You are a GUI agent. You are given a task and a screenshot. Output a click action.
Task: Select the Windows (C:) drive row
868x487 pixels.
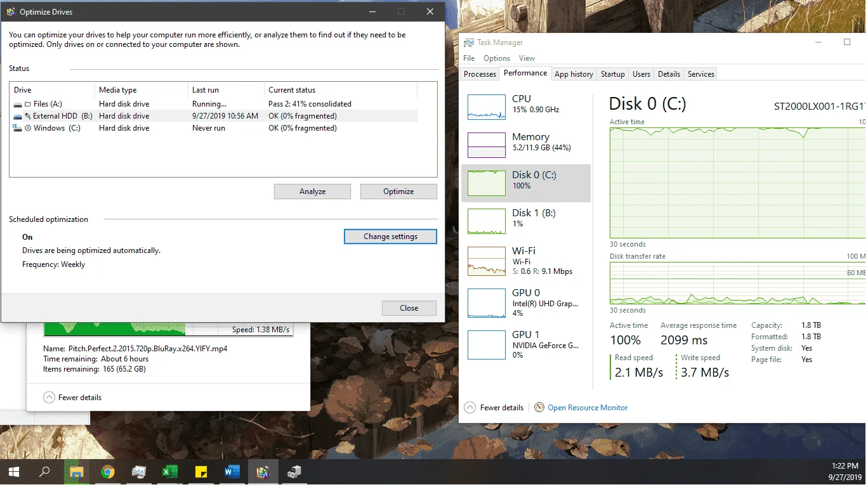[x=214, y=128]
